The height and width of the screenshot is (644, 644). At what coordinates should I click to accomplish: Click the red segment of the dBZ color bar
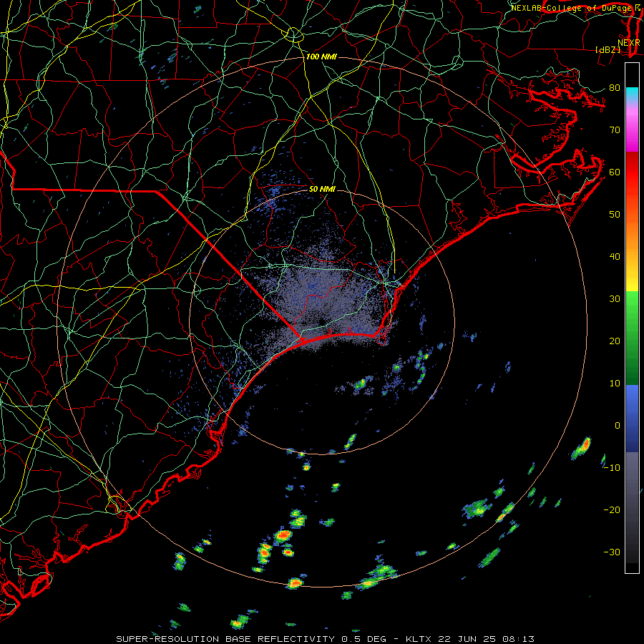point(632,175)
